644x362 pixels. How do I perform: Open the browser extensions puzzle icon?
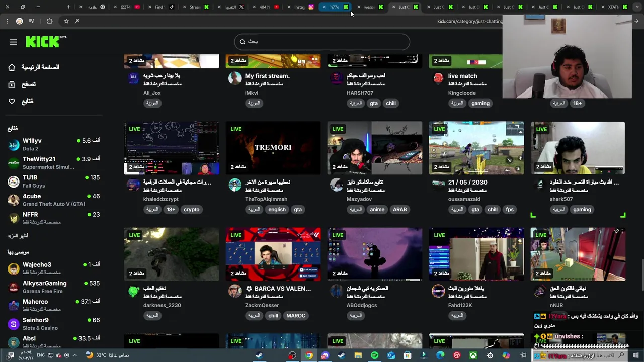49,21
